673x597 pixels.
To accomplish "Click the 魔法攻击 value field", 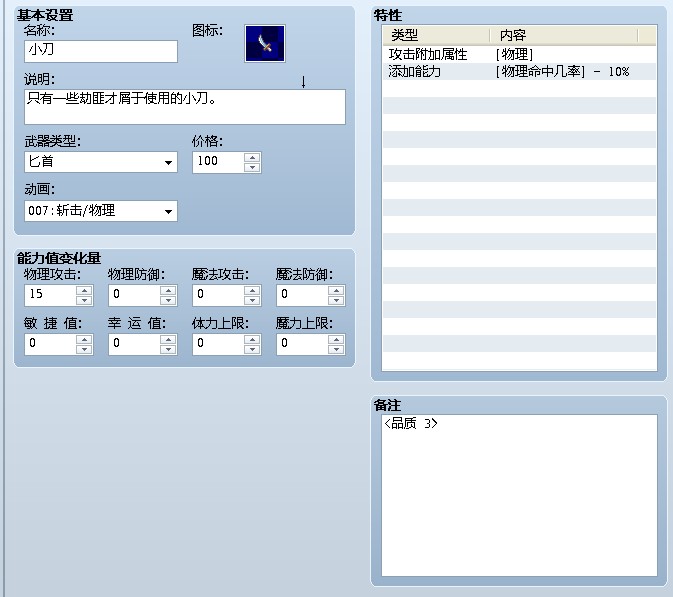I will pos(218,295).
